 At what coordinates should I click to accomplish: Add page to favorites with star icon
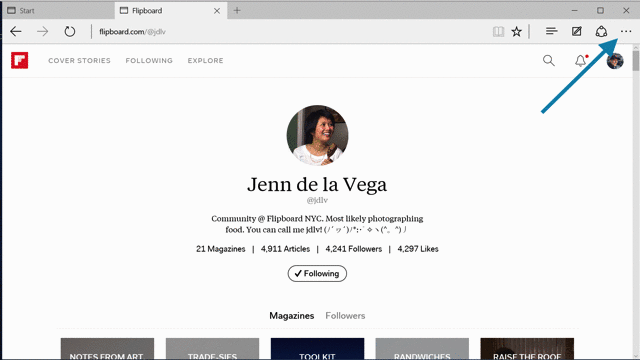(x=517, y=31)
